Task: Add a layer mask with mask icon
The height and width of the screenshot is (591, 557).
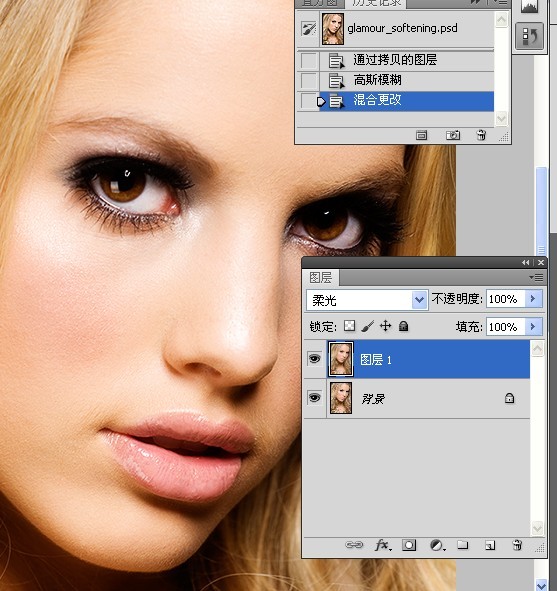Action: (409, 545)
